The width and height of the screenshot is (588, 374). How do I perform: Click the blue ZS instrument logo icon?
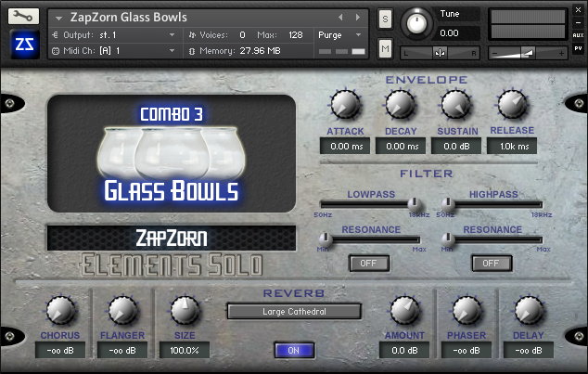tap(23, 44)
